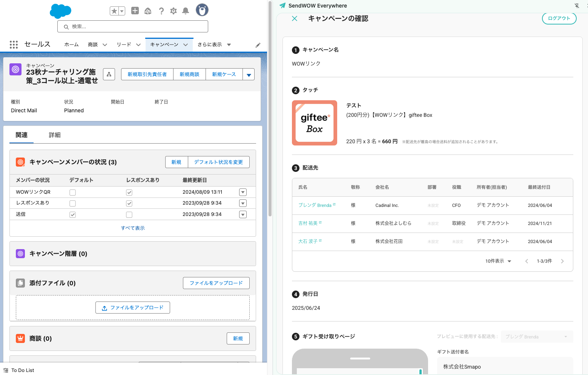The image size is (588, 375).
Task: Click the 新規取引先責任者 button
Action: coord(147,74)
